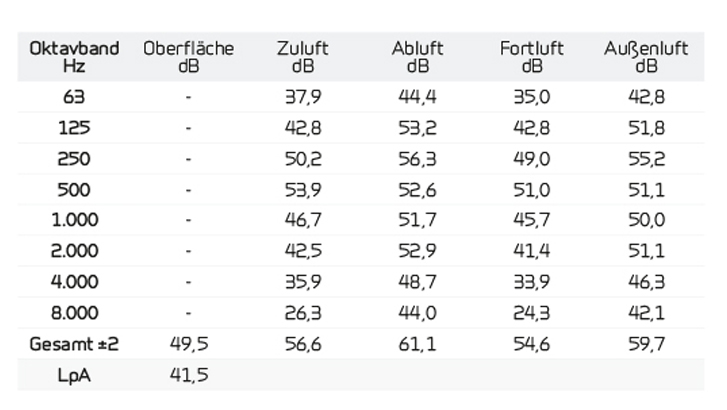This screenshot has height=410, width=727.
Task: Select the Oberfläche dB column header
Action: coord(188,57)
